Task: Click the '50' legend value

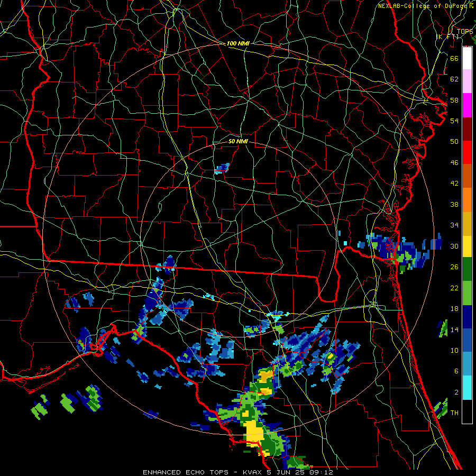Action: click(454, 142)
